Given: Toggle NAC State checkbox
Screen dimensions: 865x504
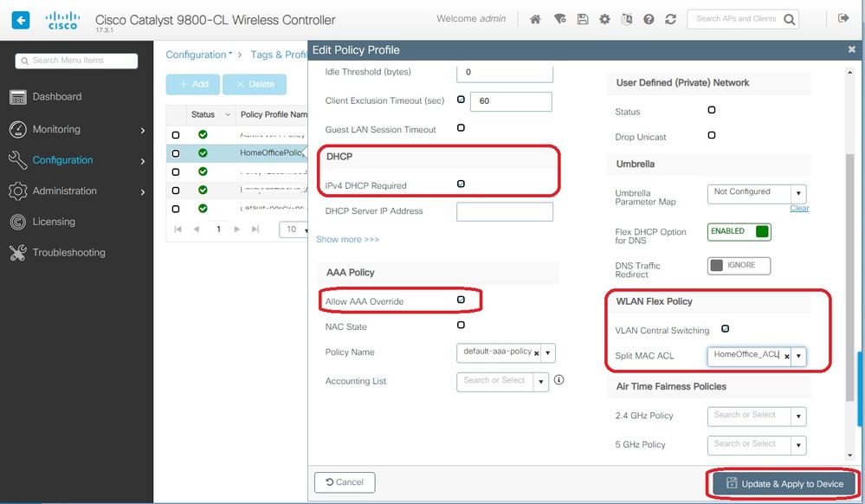Looking at the screenshot, I should pyautogui.click(x=461, y=325).
